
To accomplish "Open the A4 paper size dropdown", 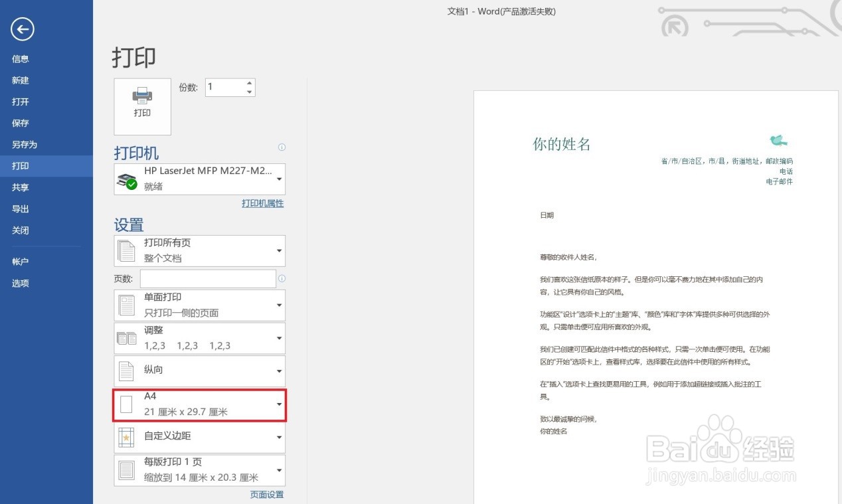I will [278, 405].
